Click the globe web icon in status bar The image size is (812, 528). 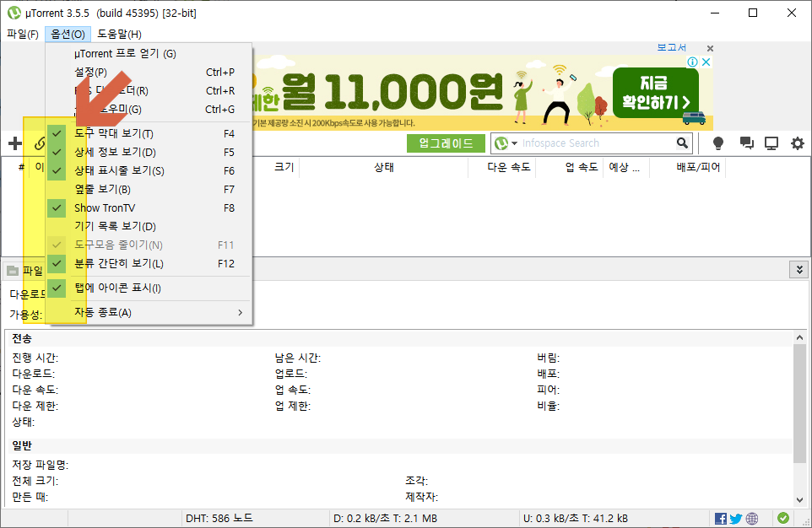(752, 518)
